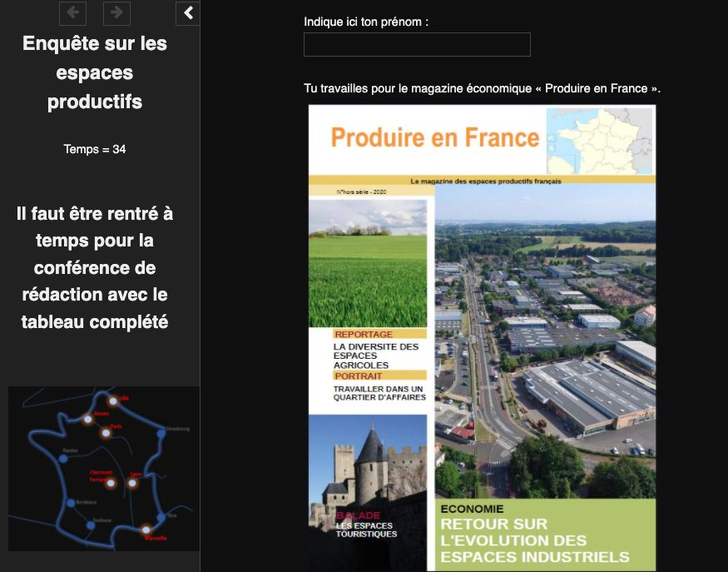The height and width of the screenshot is (572, 728).
Task: Click the Strasbourg dot on the map
Action: 161,432
